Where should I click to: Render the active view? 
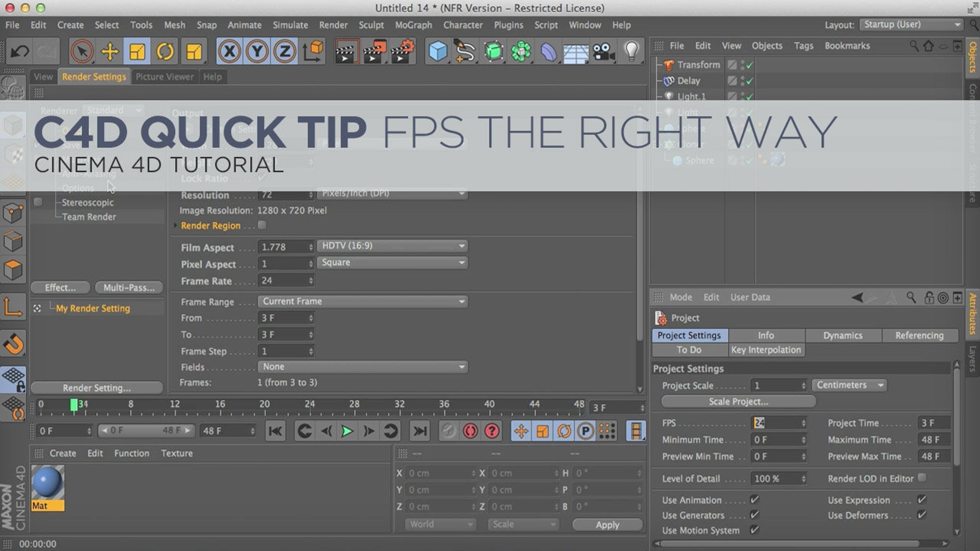tap(346, 51)
